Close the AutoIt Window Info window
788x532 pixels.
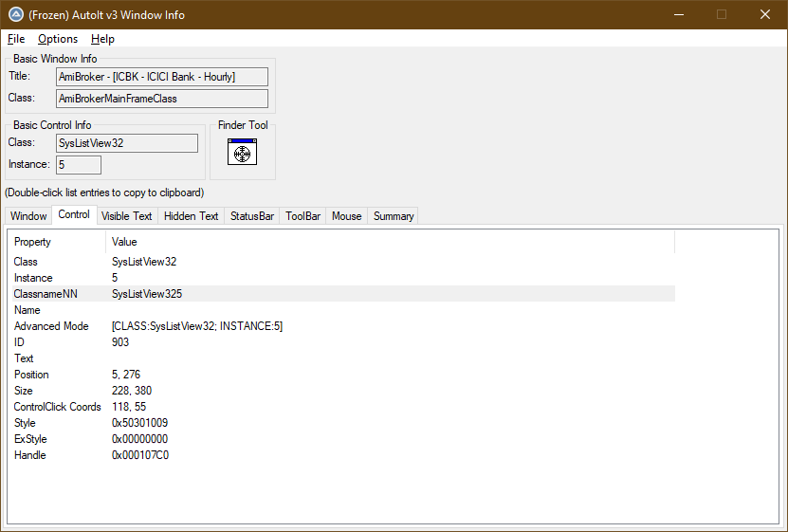765,14
